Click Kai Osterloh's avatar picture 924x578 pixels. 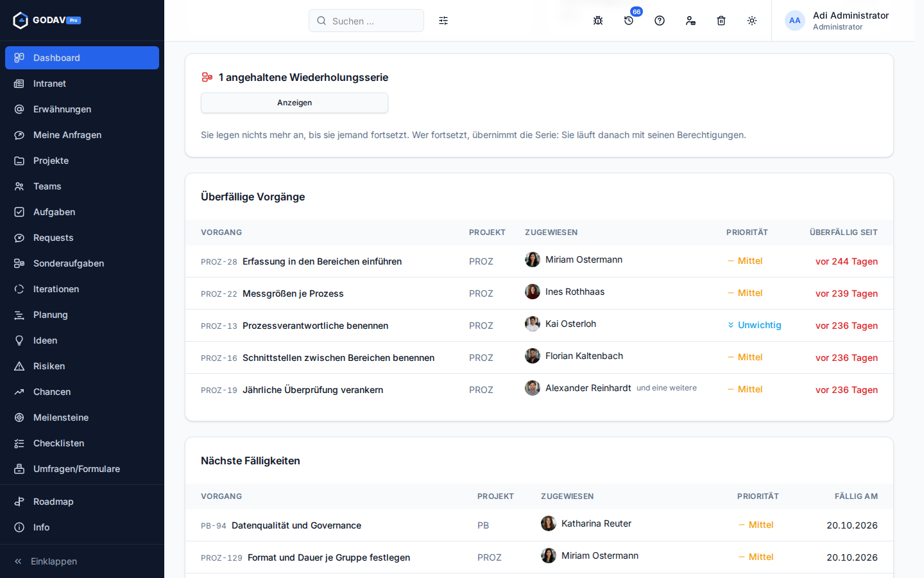pyautogui.click(x=533, y=324)
